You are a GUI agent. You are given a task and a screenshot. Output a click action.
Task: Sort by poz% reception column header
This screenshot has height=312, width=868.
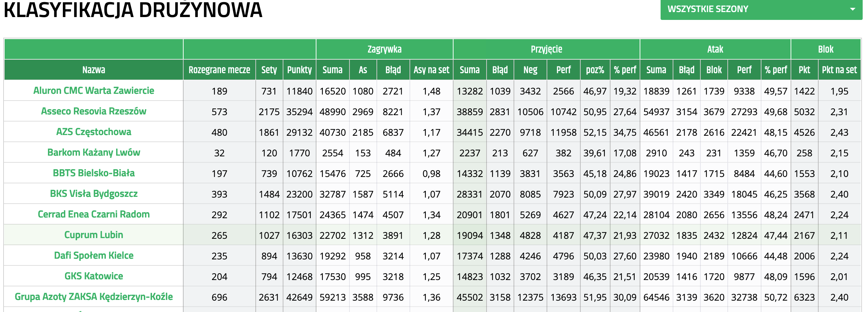[595, 70]
